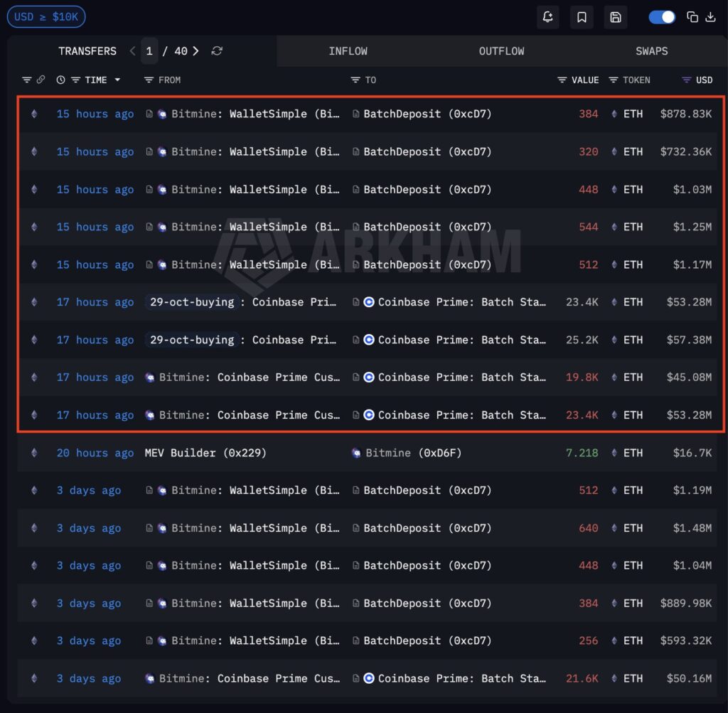728x713 pixels.
Task: Click the 29-oct-buying label link
Action: click(x=191, y=301)
